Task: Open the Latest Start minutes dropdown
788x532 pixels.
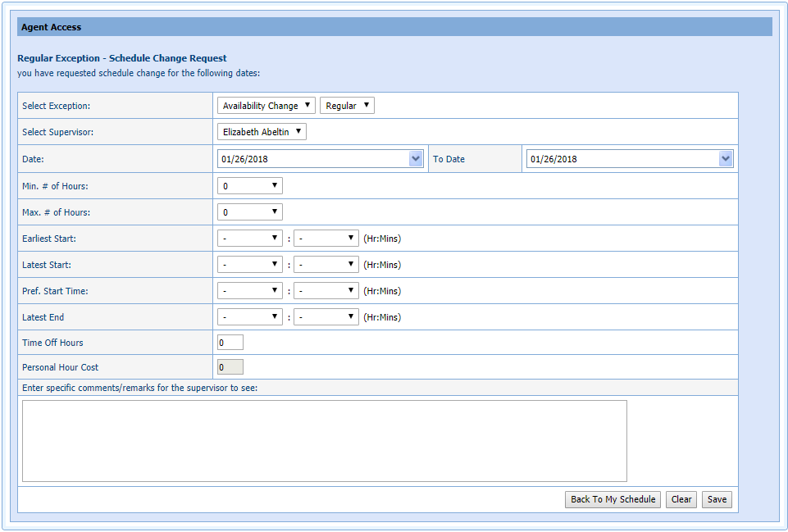Action: [x=326, y=265]
